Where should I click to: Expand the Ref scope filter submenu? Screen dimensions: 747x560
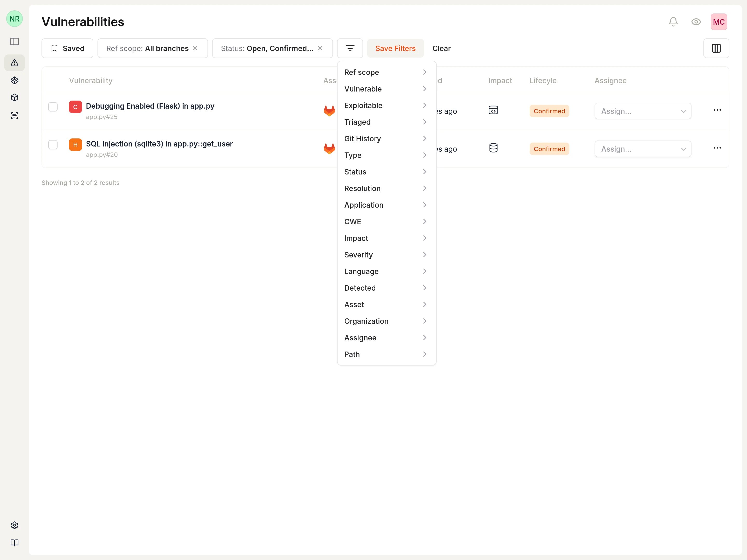tap(387, 72)
